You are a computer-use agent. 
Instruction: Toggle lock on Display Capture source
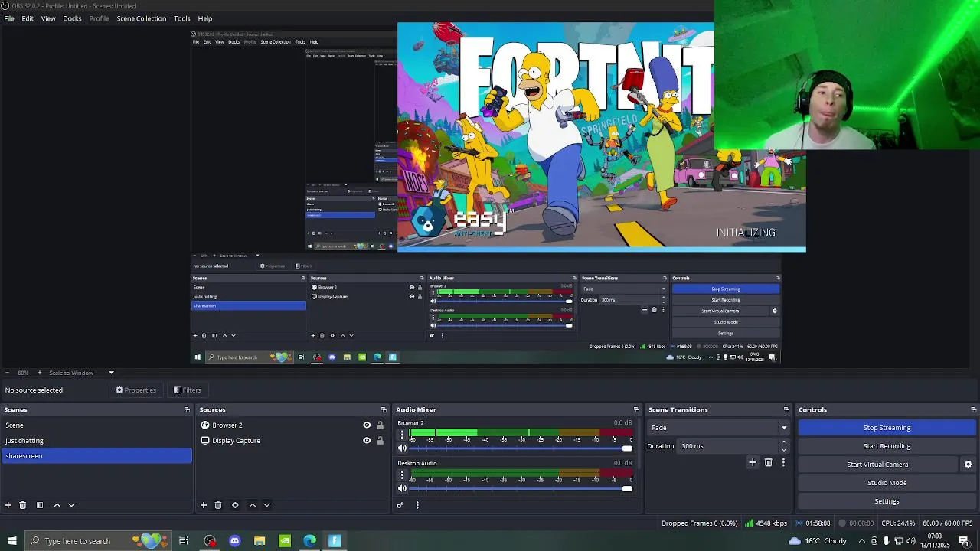pyautogui.click(x=380, y=441)
